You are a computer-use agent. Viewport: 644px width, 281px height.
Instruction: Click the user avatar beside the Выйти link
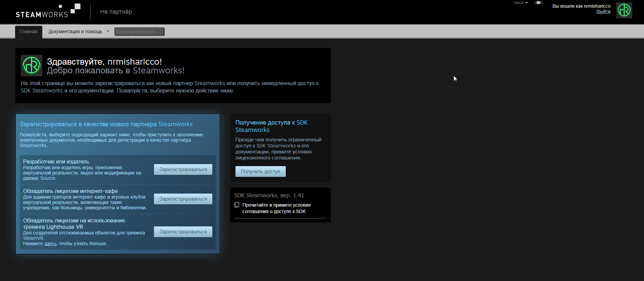pyautogui.click(x=624, y=10)
